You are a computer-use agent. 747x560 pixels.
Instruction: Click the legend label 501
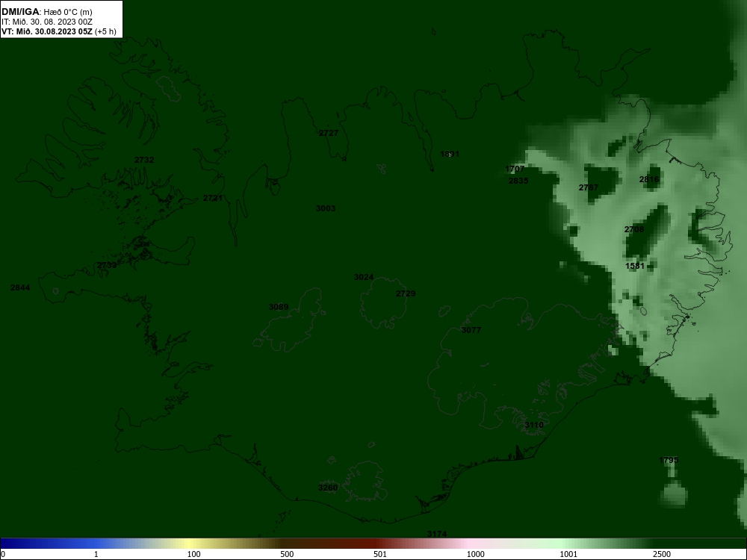[x=380, y=554]
